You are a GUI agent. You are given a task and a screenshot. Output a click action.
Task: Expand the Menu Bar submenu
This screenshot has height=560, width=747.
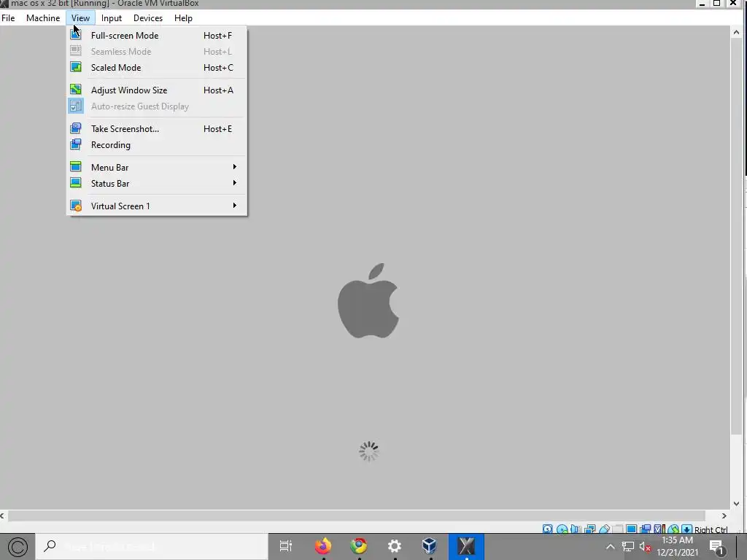click(x=157, y=167)
